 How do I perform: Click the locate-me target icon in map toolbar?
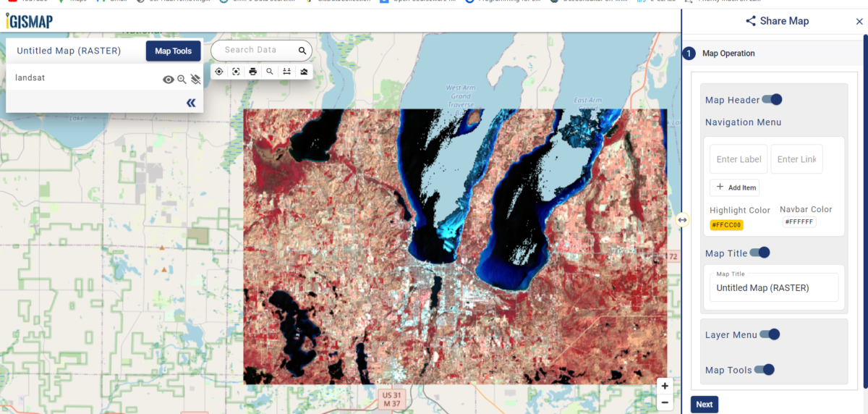point(219,72)
